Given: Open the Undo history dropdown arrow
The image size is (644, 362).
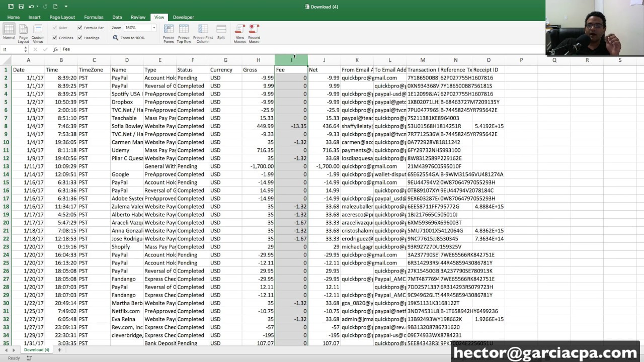Looking at the screenshot, I should click(37, 7).
